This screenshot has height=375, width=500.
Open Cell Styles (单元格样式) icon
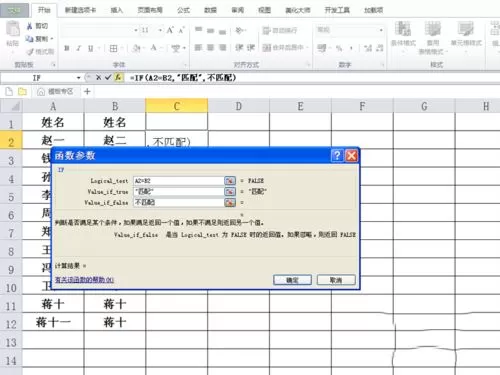point(466,29)
